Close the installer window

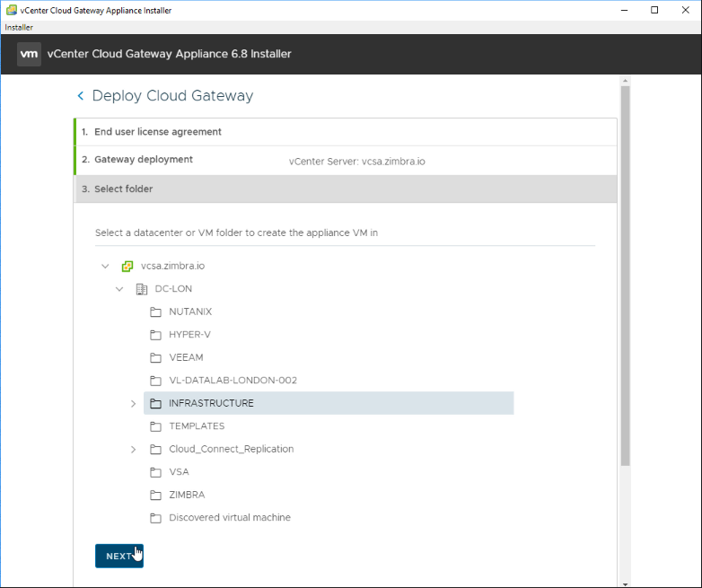686,10
